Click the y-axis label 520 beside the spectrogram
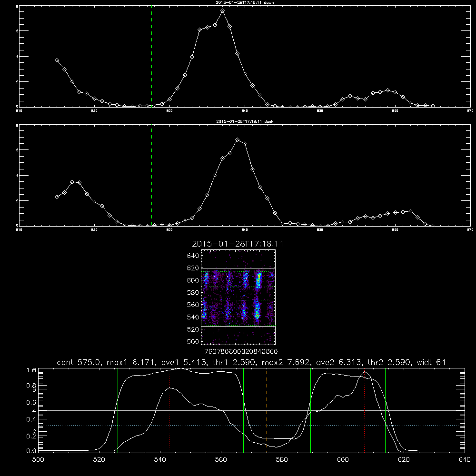The image size is (476, 476). 193,329
